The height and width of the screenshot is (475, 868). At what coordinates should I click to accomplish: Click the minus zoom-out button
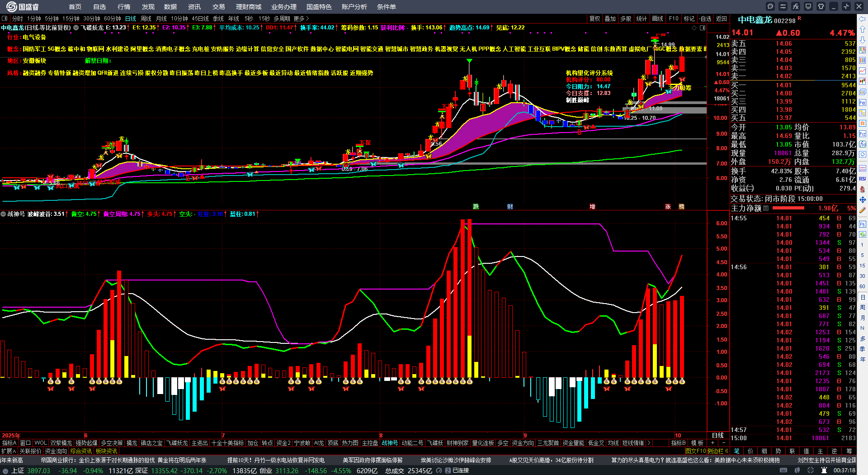pyautogui.click(x=723, y=443)
